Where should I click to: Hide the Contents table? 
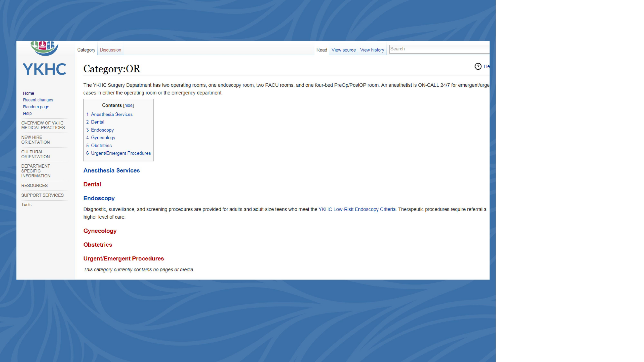click(x=128, y=106)
